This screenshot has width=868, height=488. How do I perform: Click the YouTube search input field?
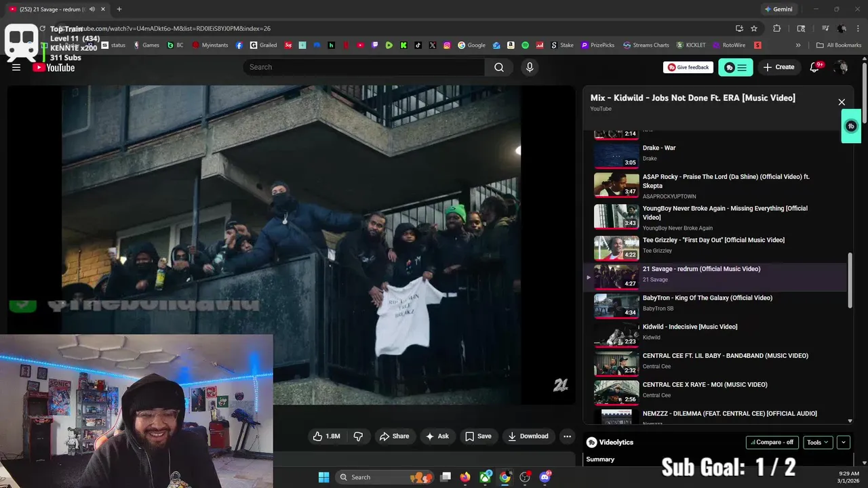(364, 67)
